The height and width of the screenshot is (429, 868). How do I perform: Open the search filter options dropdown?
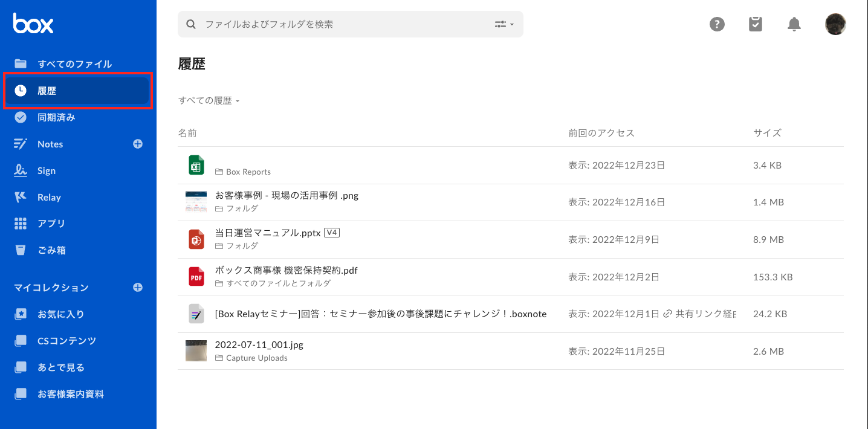click(504, 24)
